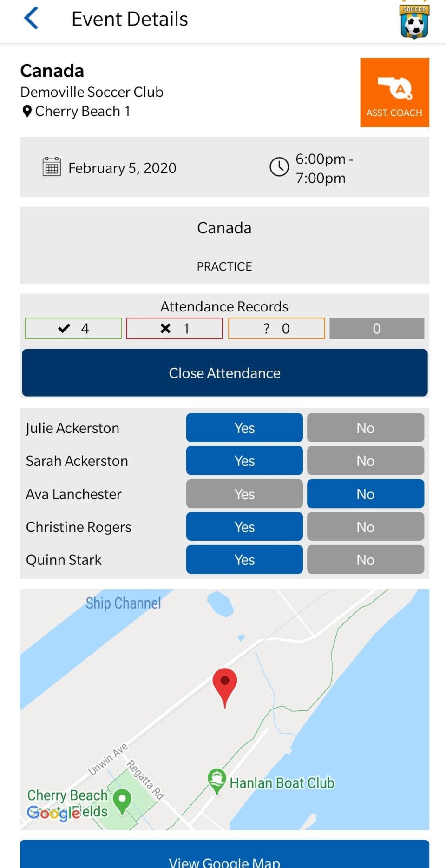Mark Julie Ackerston as No
The image size is (446, 868).
click(366, 428)
